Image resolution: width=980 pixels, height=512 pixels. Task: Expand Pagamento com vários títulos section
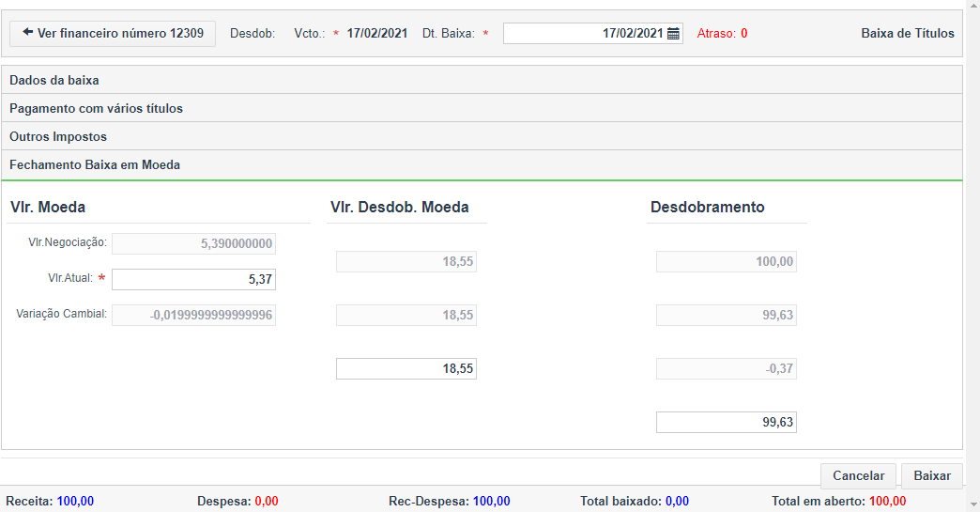tap(482, 108)
